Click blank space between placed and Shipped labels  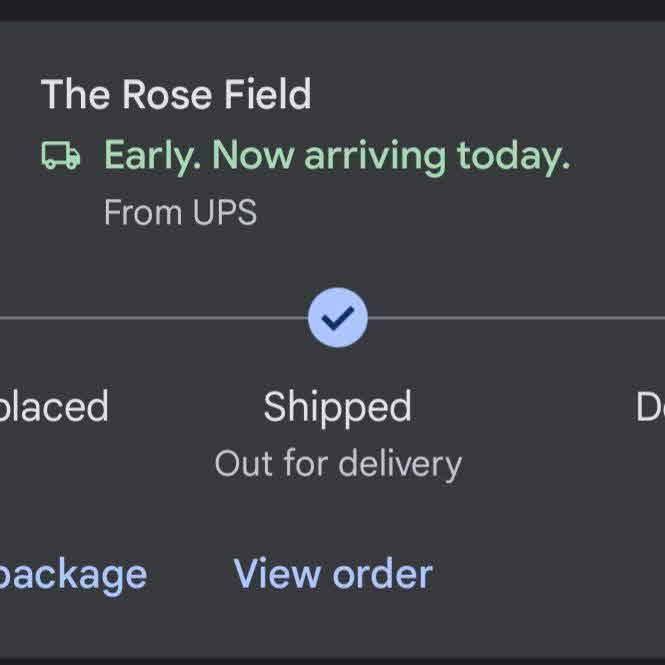(x=185, y=407)
